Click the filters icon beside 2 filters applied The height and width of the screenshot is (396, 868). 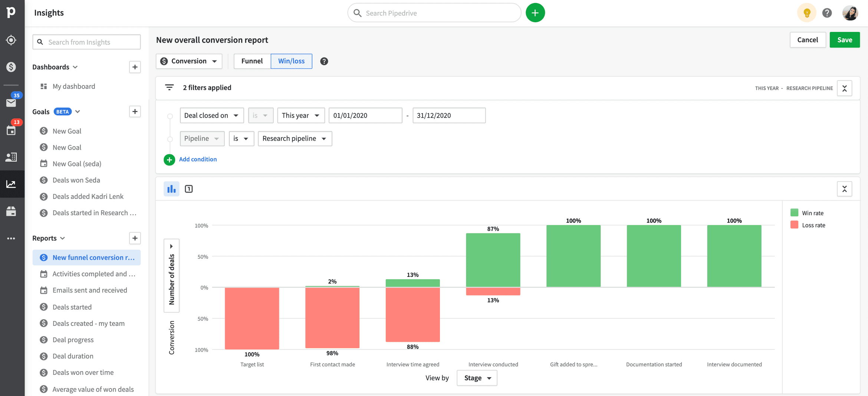(x=169, y=88)
